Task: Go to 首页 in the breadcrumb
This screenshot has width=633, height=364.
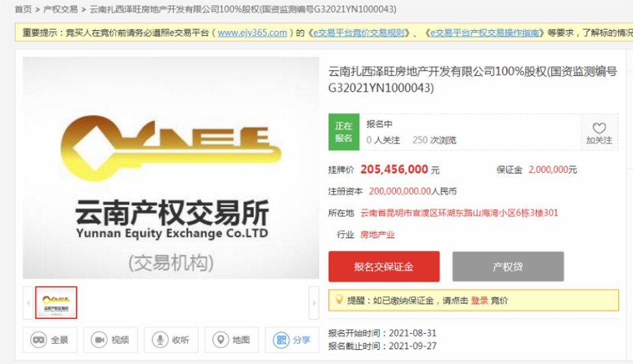Action: pos(23,9)
